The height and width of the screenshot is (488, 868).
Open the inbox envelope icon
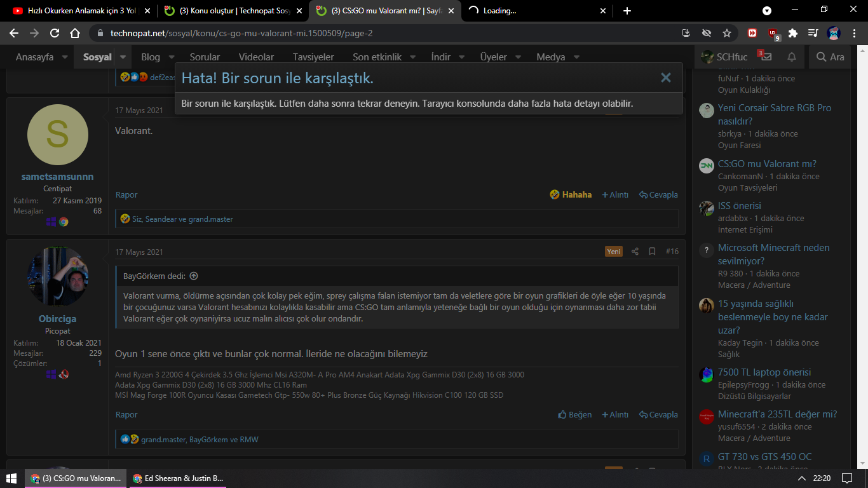click(x=766, y=57)
